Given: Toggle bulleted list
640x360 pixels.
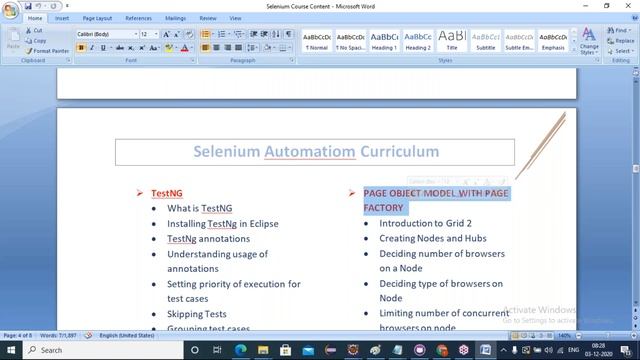Looking at the screenshot, I should coord(205,34).
